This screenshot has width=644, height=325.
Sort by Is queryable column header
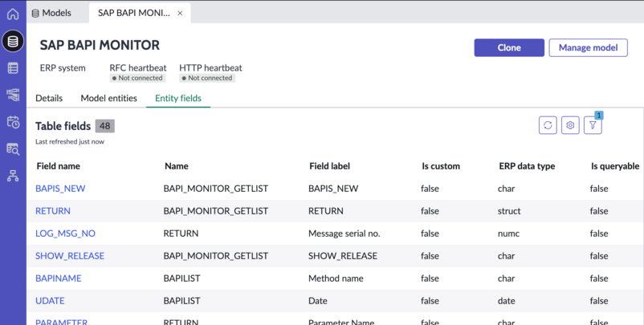click(x=615, y=166)
